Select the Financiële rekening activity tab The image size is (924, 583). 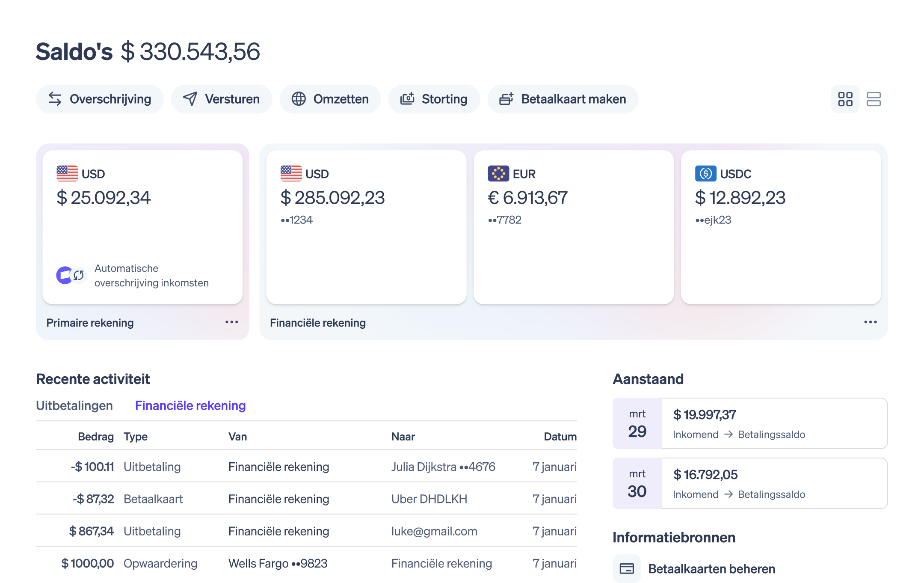(x=190, y=405)
